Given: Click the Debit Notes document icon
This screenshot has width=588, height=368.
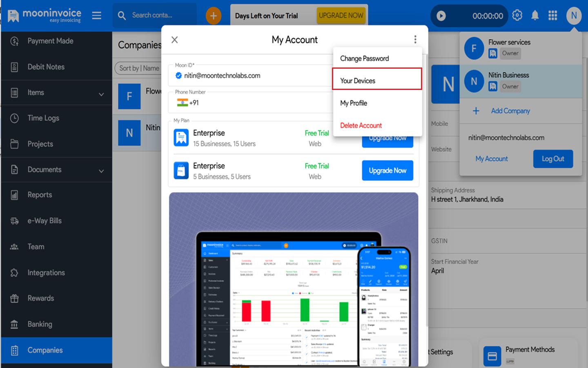Looking at the screenshot, I should (x=14, y=67).
